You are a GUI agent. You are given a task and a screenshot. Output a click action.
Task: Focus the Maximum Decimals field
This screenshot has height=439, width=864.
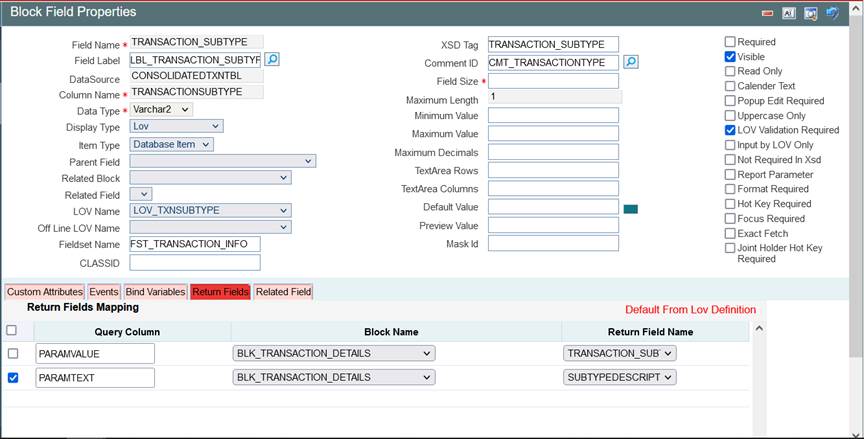553,152
